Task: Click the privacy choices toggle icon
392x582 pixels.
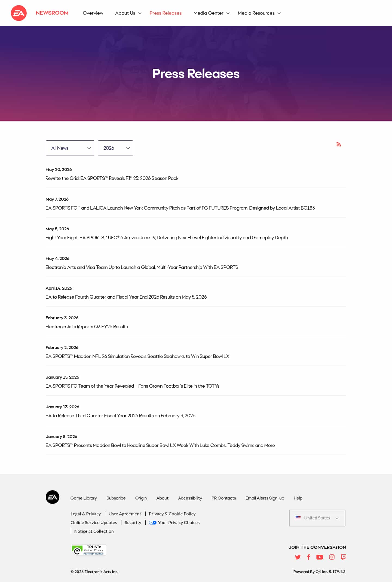Action: [153, 522]
